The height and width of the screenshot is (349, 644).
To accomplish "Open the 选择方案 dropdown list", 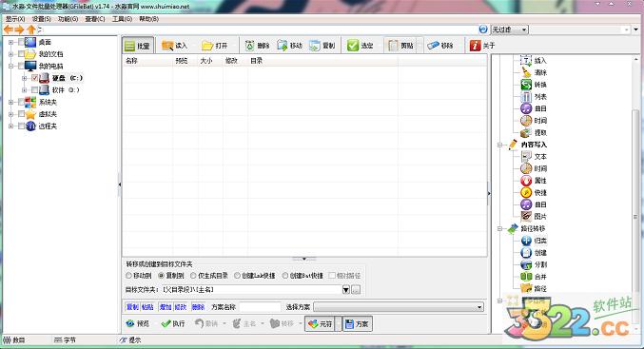I will pos(399,307).
